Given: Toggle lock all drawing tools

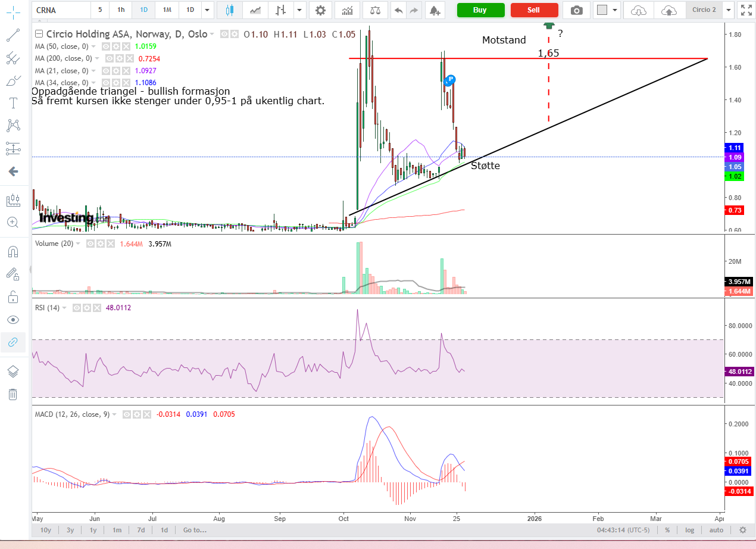Looking at the screenshot, I should [13, 297].
